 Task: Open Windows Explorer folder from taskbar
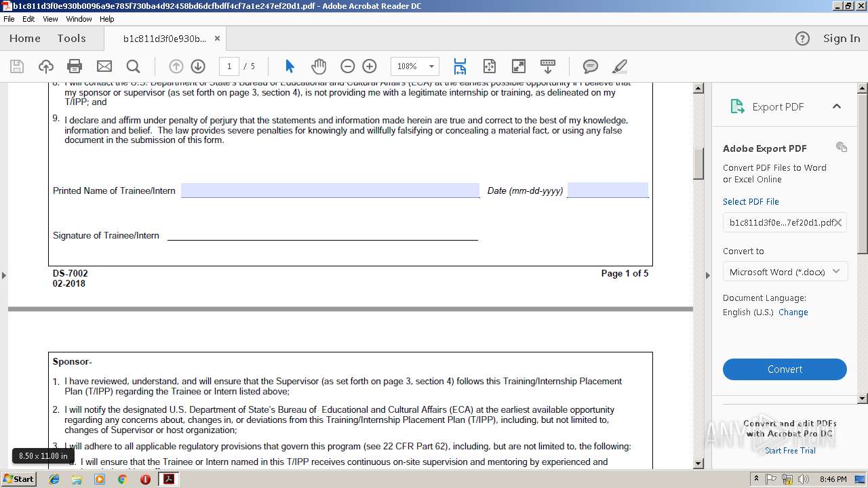pos(77,479)
